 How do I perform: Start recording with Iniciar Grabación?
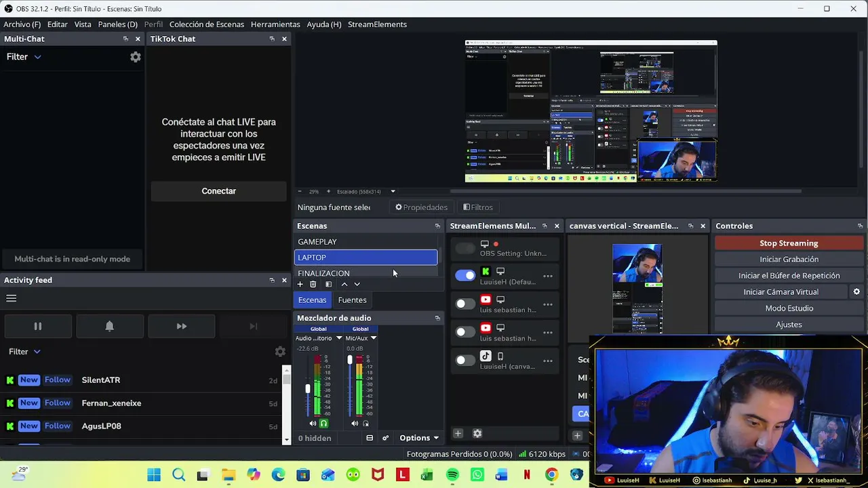(789, 260)
